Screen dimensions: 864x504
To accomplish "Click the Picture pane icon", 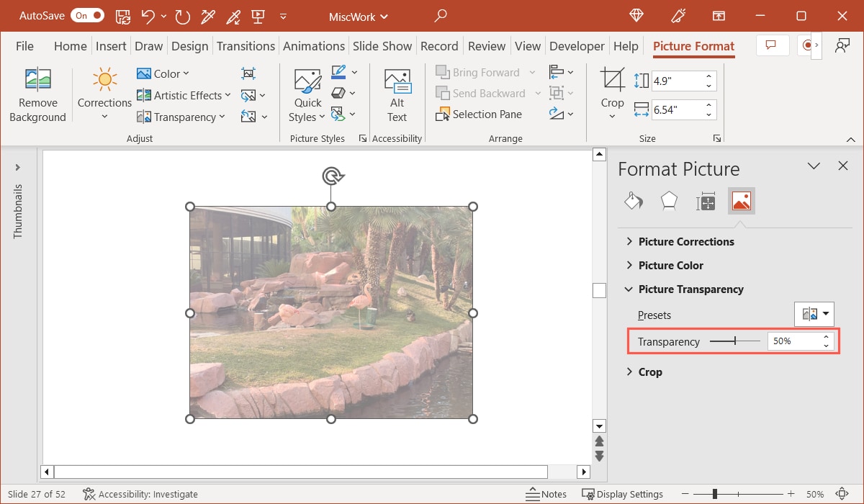I will point(742,201).
